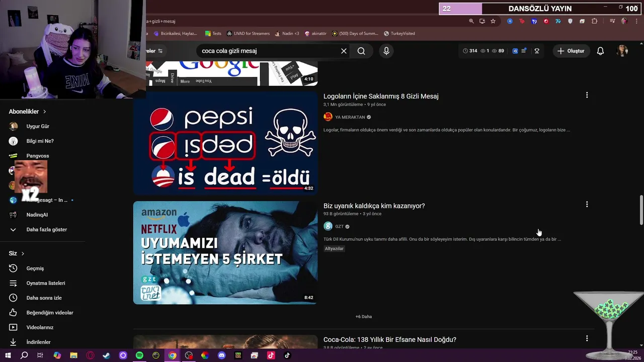Open Steam from the taskbar
Viewport: 644px width, 362px height.
106,355
